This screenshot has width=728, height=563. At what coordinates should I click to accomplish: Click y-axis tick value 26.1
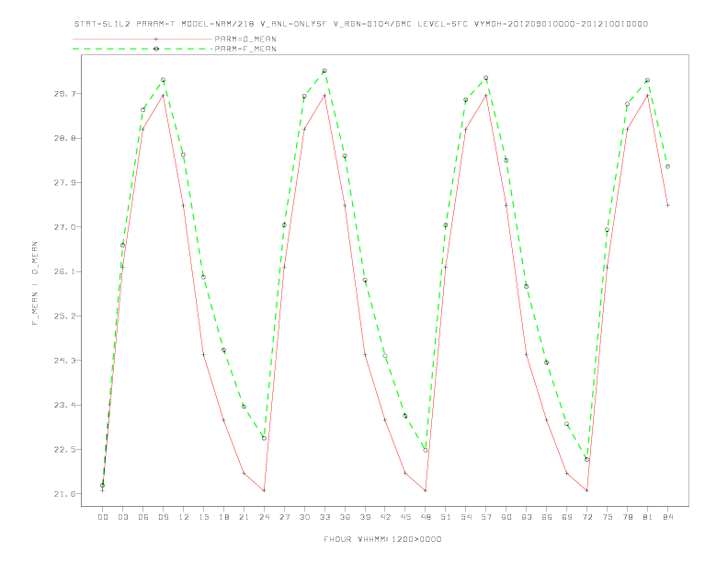click(x=64, y=271)
